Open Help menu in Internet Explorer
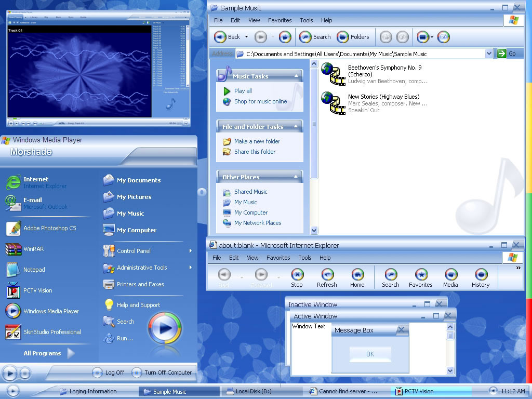 pyautogui.click(x=325, y=258)
